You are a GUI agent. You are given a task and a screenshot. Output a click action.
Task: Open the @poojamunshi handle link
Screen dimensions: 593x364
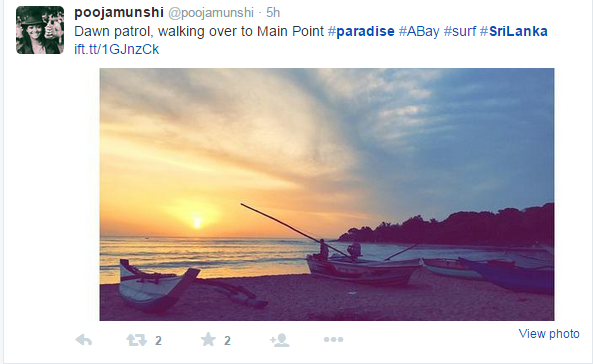(211, 13)
